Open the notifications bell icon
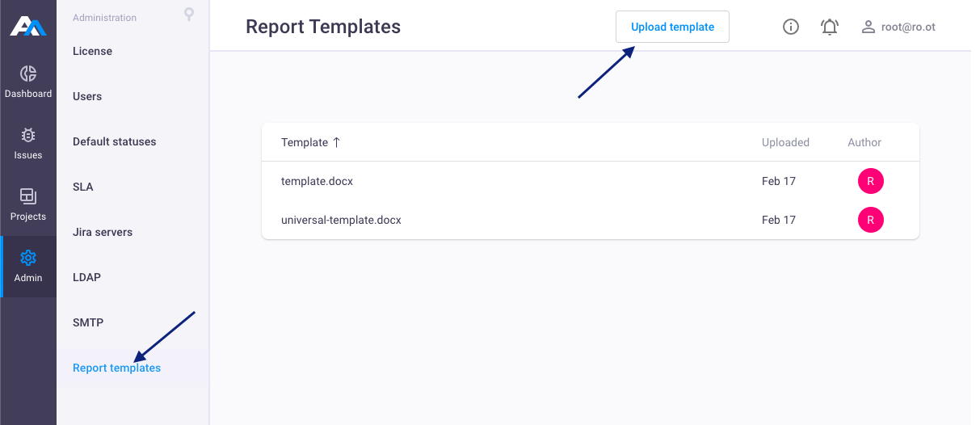The height and width of the screenshot is (425, 980). [x=830, y=27]
